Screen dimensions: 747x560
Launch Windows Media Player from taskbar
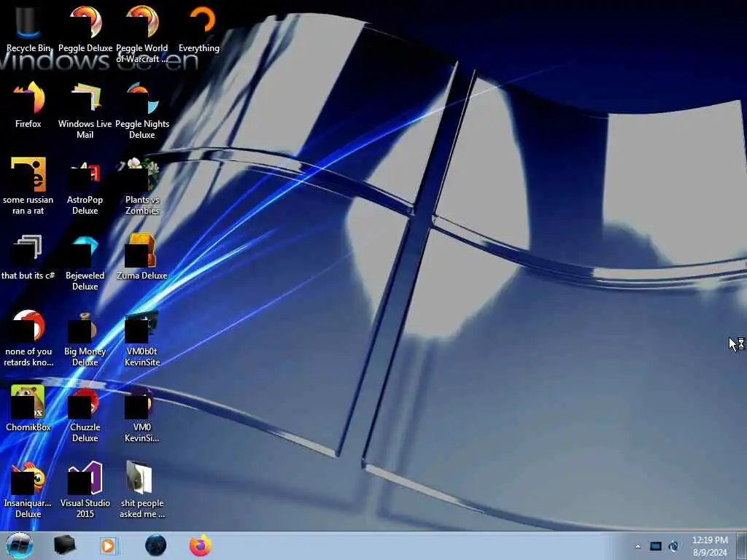pyautogui.click(x=109, y=545)
